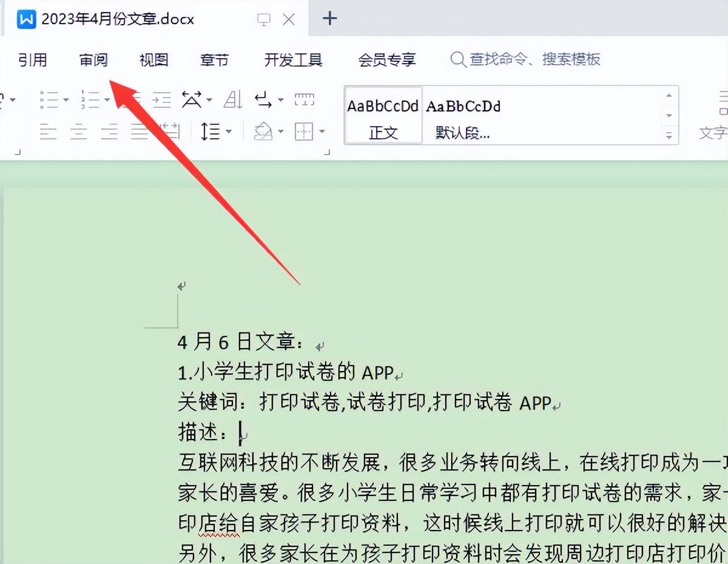Click the 查找命令 search field
The width and height of the screenshot is (728, 564).
tap(525, 59)
